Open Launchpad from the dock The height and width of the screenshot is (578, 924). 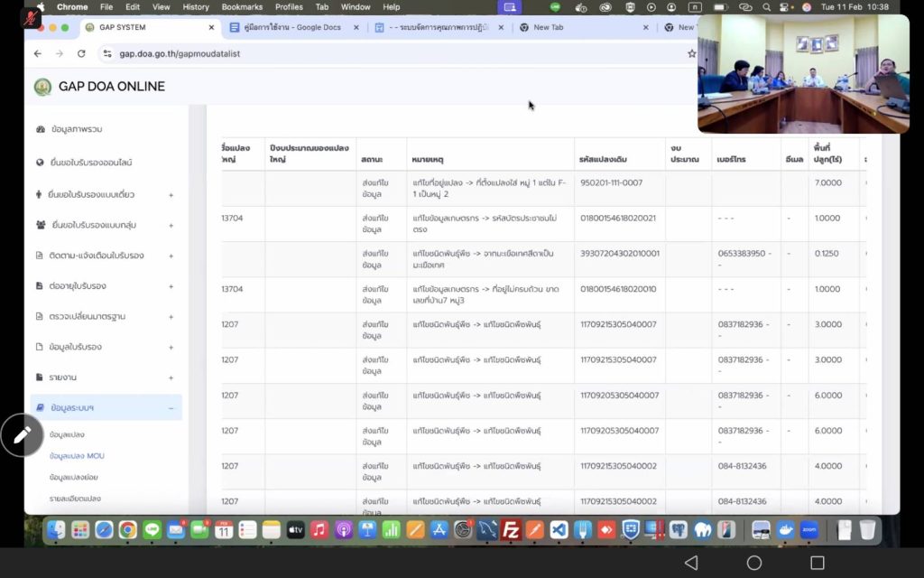80,529
